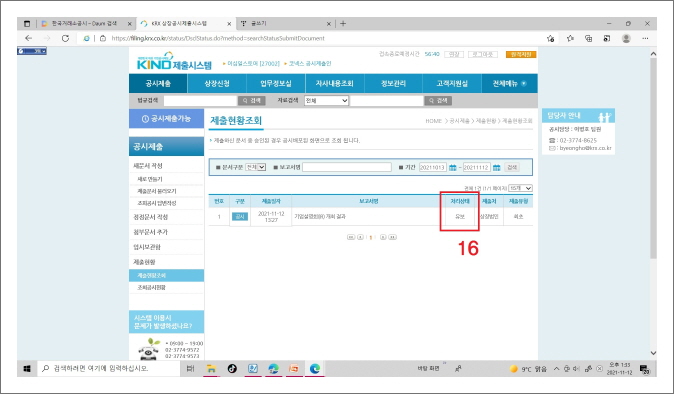Open the start date calendar icon

(x=453, y=168)
